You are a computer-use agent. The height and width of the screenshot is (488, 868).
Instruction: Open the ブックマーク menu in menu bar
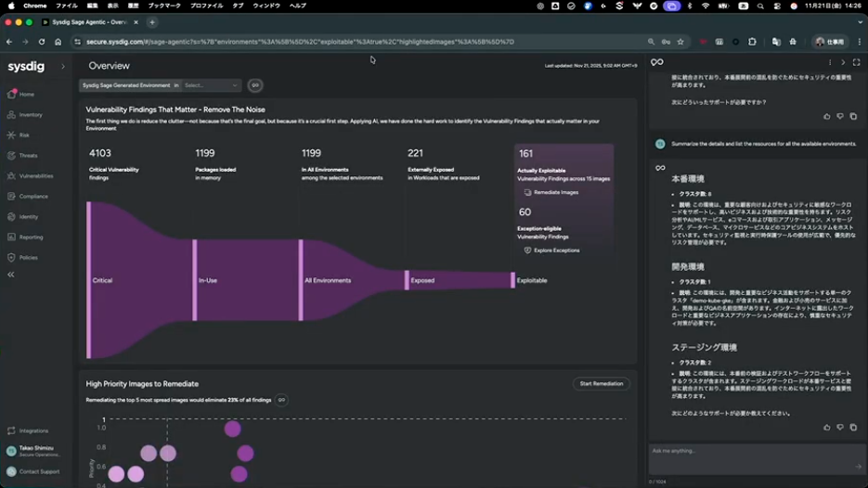coord(164,6)
